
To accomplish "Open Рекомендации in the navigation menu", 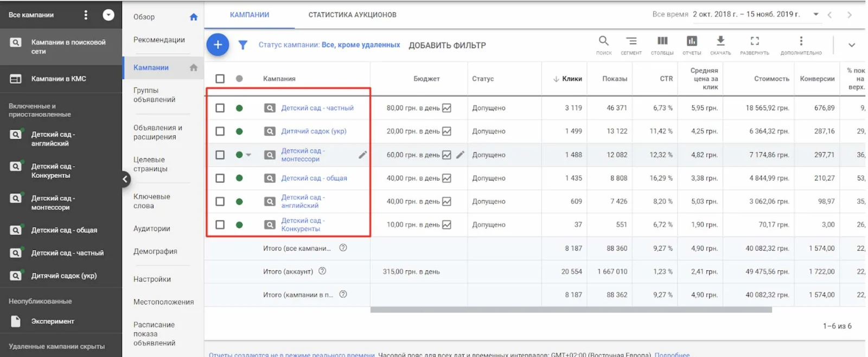I will pyautogui.click(x=159, y=40).
